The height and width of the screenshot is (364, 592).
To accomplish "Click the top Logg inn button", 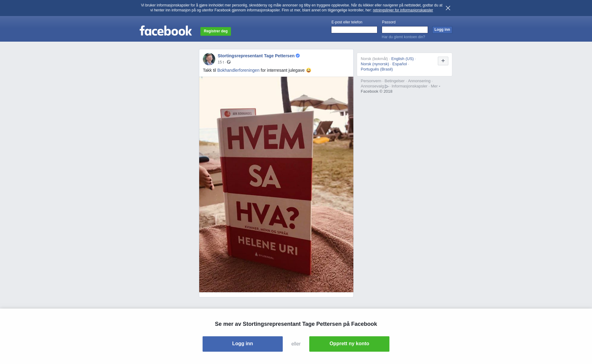I will tap(442, 30).
